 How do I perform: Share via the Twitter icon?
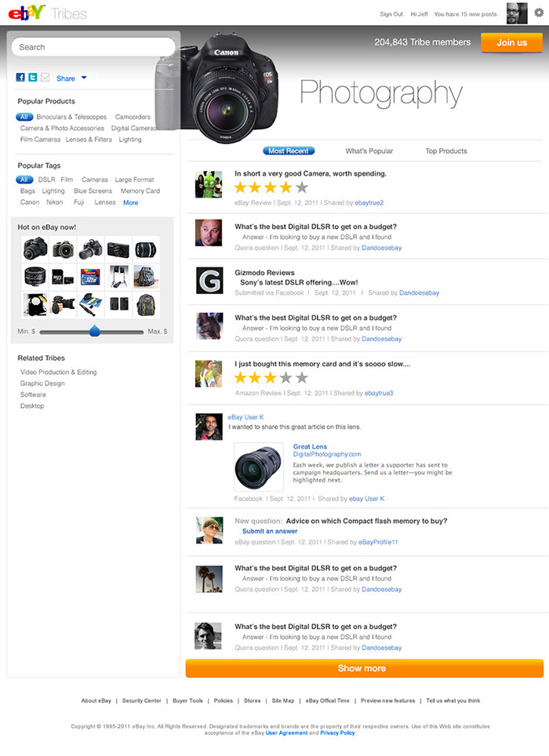click(33, 77)
